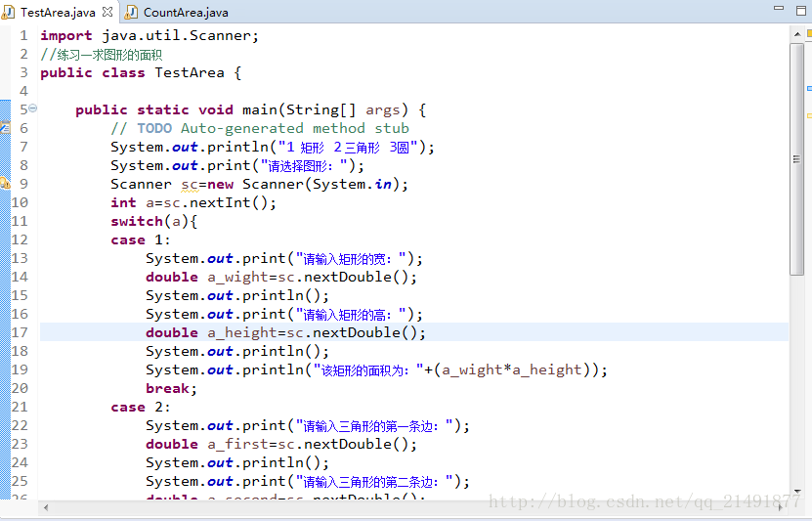
Task: Click the Java file icon on TestArea.java tab
Action: tap(9, 12)
